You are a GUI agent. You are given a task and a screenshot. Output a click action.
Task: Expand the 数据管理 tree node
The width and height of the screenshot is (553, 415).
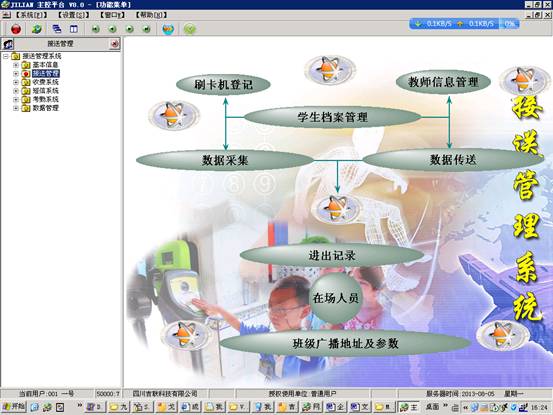pyautogui.click(x=16, y=108)
